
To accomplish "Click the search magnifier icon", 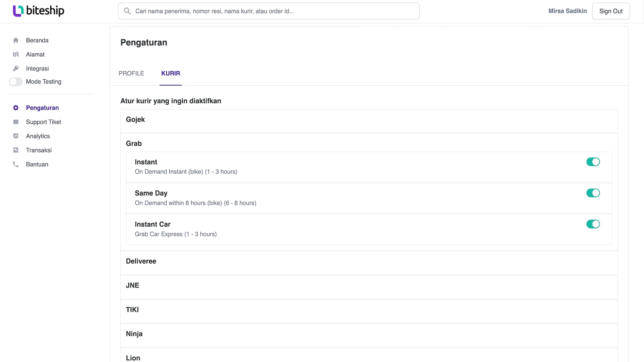I will click(x=127, y=11).
